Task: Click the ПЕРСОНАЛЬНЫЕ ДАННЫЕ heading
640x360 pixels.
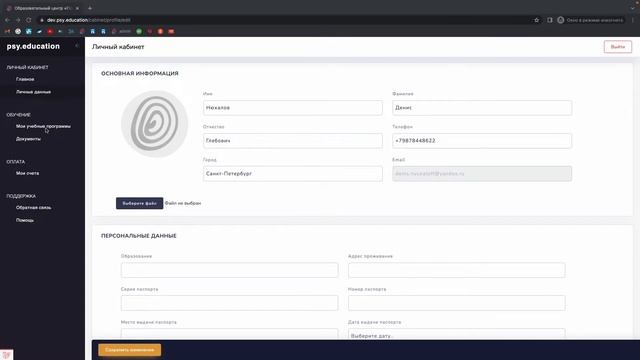Action: (139, 236)
